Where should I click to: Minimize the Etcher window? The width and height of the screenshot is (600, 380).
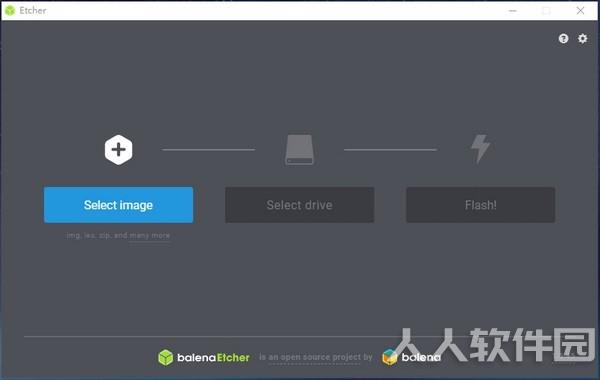(513, 11)
